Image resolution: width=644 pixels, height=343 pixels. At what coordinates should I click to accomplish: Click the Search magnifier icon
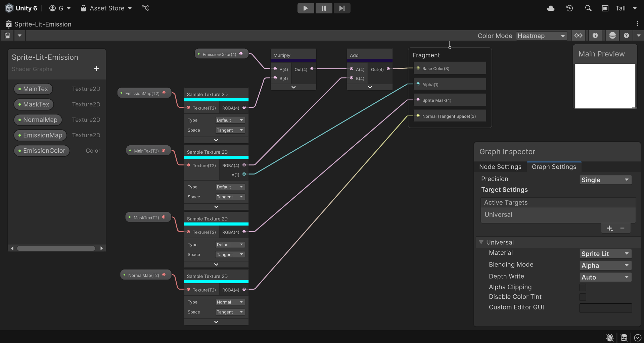click(588, 8)
